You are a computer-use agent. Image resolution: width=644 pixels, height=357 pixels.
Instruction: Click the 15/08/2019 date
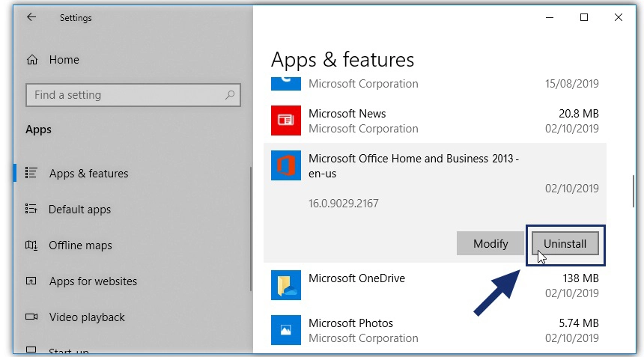pyautogui.click(x=571, y=84)
